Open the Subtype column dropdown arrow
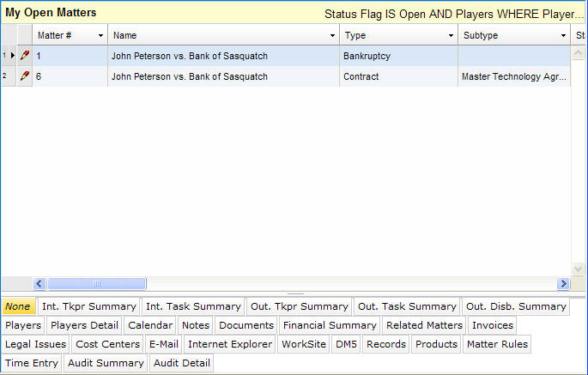Viewport: 588px width, 375px height. tap(563, 36)
